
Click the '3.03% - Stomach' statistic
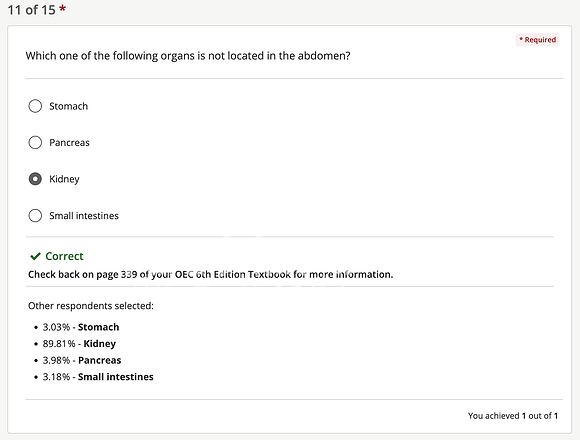tap(81, 327)
